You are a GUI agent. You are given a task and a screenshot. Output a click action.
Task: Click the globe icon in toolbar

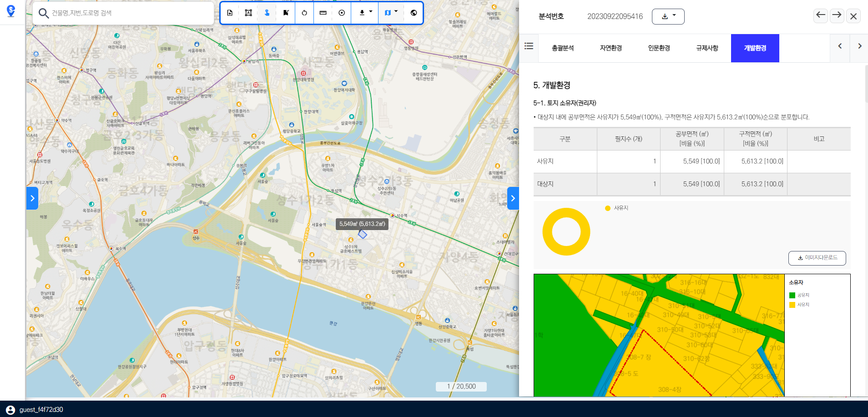pyautogui.click(x=414, y=13)
